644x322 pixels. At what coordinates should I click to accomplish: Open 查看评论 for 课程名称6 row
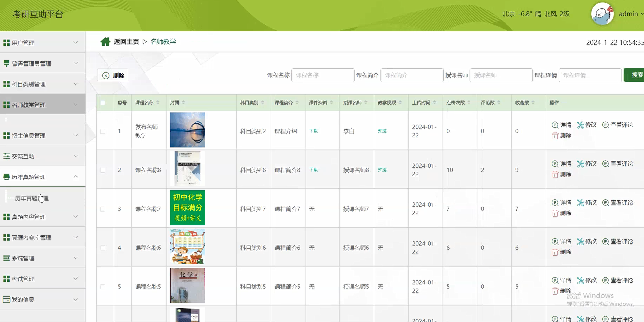(x=617, y=242)
